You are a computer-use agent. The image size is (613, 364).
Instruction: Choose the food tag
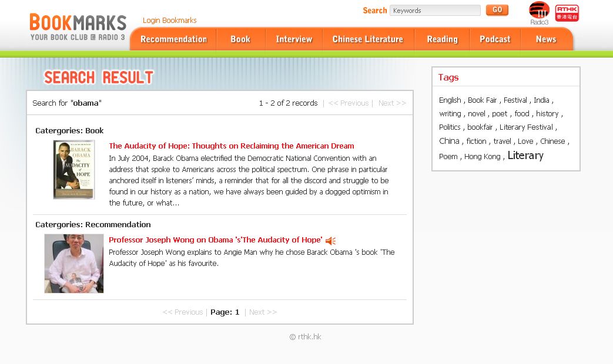pyautogui.click(x=522, y=114)
